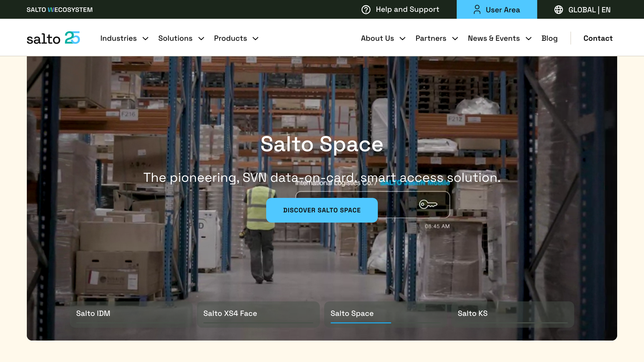Open the About Us menu

pos(377,38)
